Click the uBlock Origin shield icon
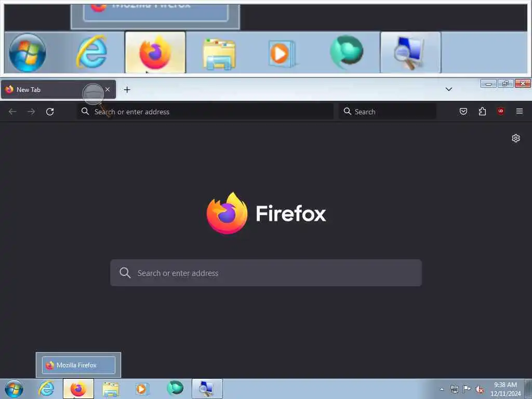Viewport: 532px width, 399px height. click(x=501, y=111)
